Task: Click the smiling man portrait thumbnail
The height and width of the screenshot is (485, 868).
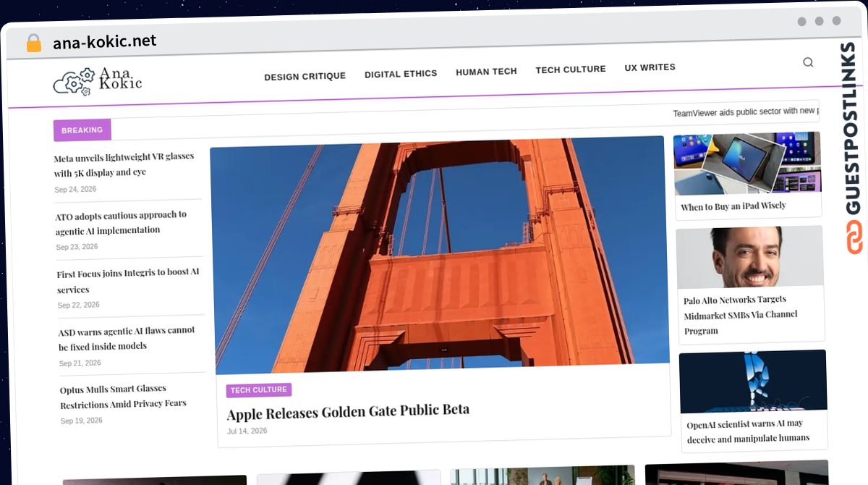Action: pyautogui.click(x=749, y=258)
